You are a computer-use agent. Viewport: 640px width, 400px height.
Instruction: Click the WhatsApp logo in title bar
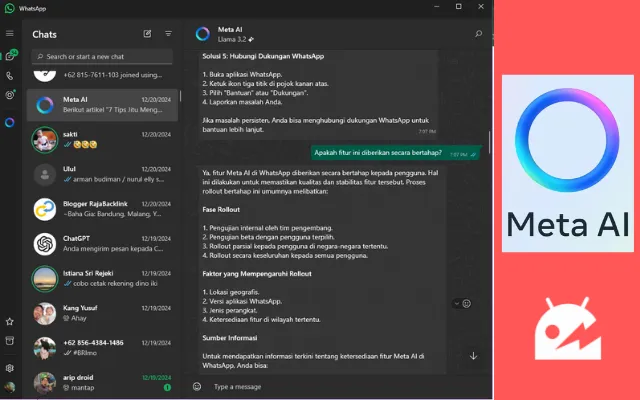pos(9,8)
